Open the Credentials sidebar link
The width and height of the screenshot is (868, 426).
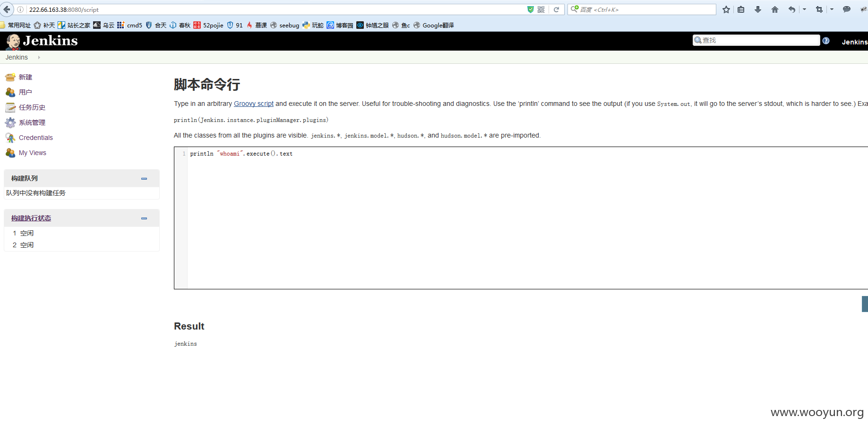click(x=36, y=138)
